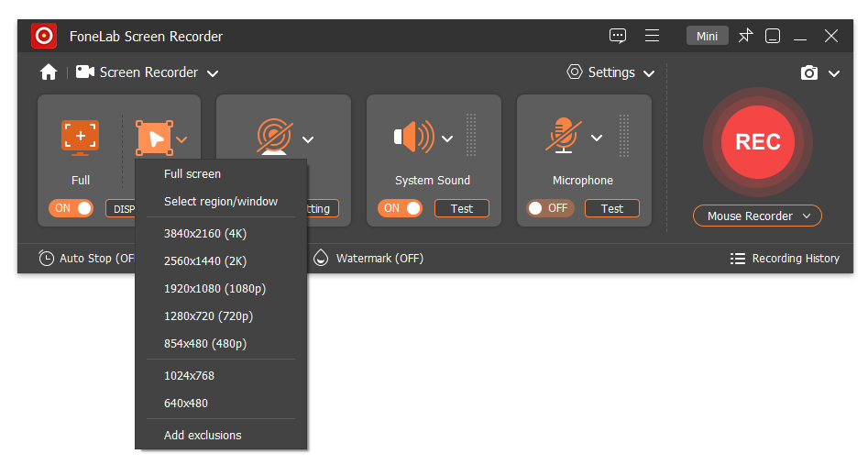Turn off the Full display ON switch
This screenshot has height=465, width=868.
(71, 208)
